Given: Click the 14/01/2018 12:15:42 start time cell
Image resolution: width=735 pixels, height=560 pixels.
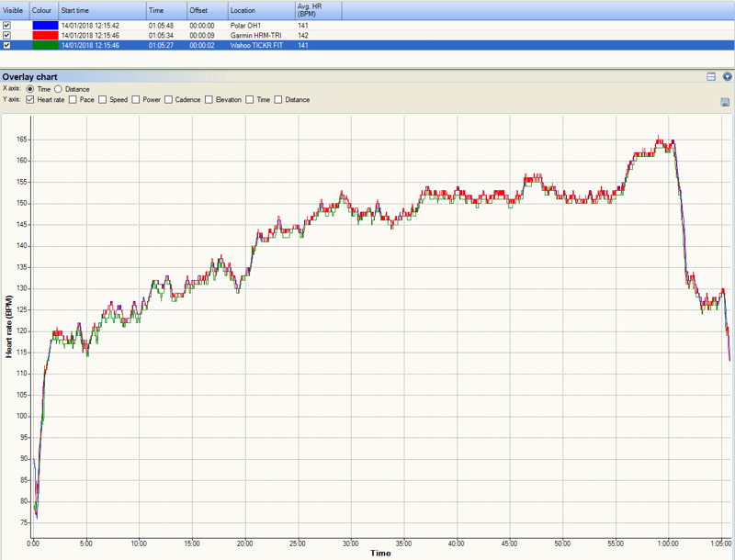Looking at the screenshot, I should 90,26.
